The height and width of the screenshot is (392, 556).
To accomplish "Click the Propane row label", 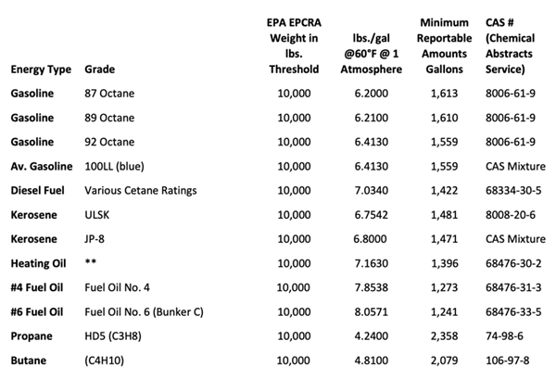I will point(32,335).
